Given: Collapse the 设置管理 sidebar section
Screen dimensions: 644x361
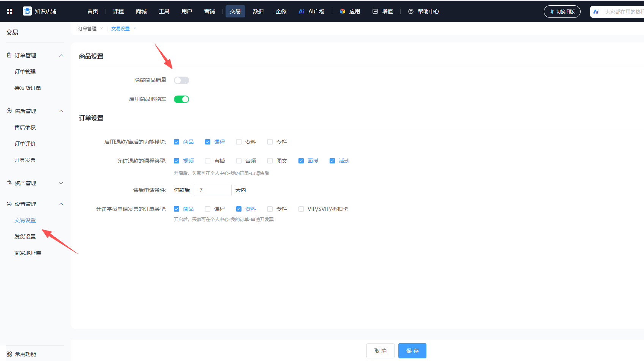Looking at the screenshot, I should (x=61, y=204).
